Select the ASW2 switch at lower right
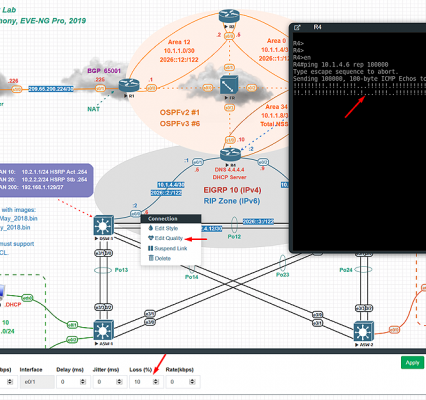Viewport: 426px width, 400px height. pyautogui.click(x=363, y=332)
